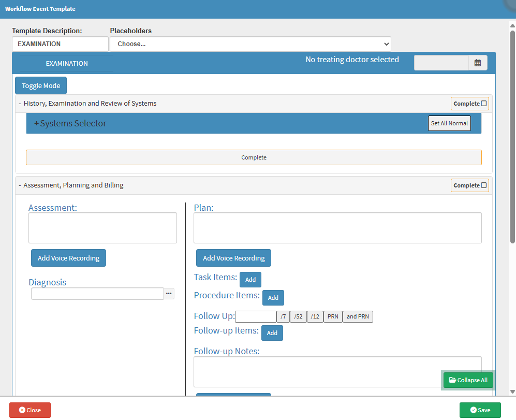Click into the Assessment text area
The width and height of the screenshot is (516, 420).
pos(102,228)
